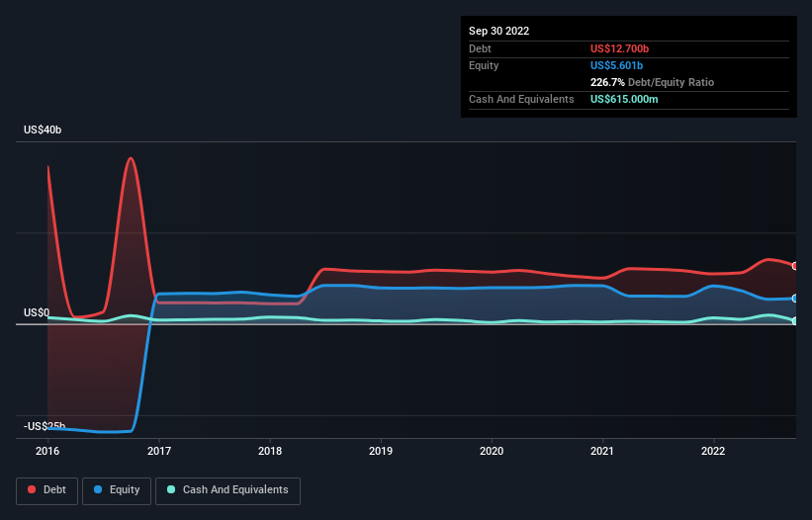The width and height of the screenshot is (812, 520).
Task: Toggle the Debt legend button
Action: [x=46, y=490]
